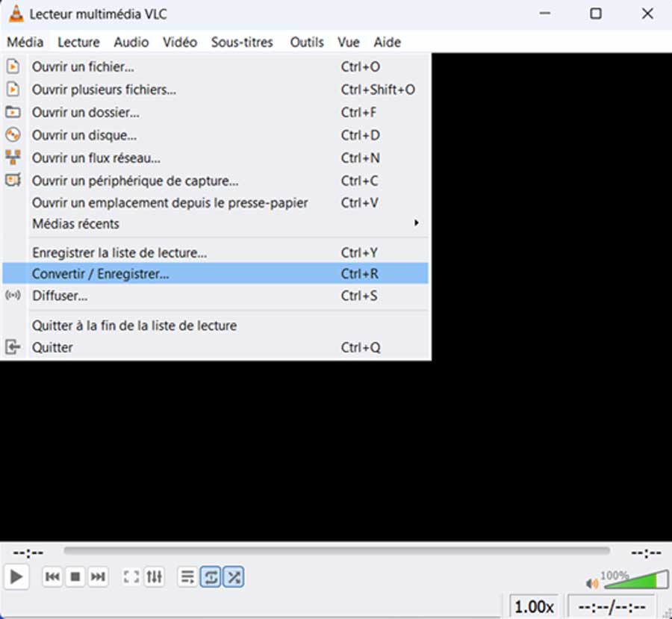Adjust the volume slider at 100%
Image resolution: width=672 pixels, height=619 pixels.
point(635,579)
